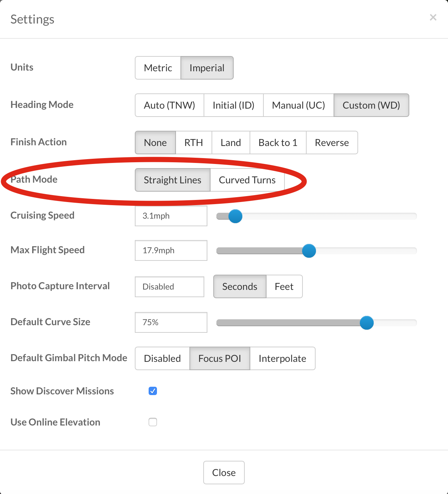Viewport: 448px width, 494px height.
Task: Choose Back to 1 finish action
Action: pos(278,143)
